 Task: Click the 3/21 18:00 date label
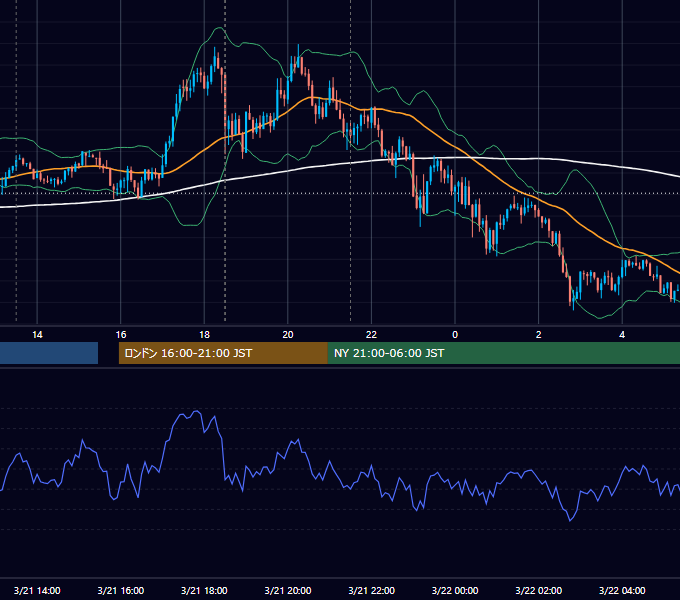204,590
